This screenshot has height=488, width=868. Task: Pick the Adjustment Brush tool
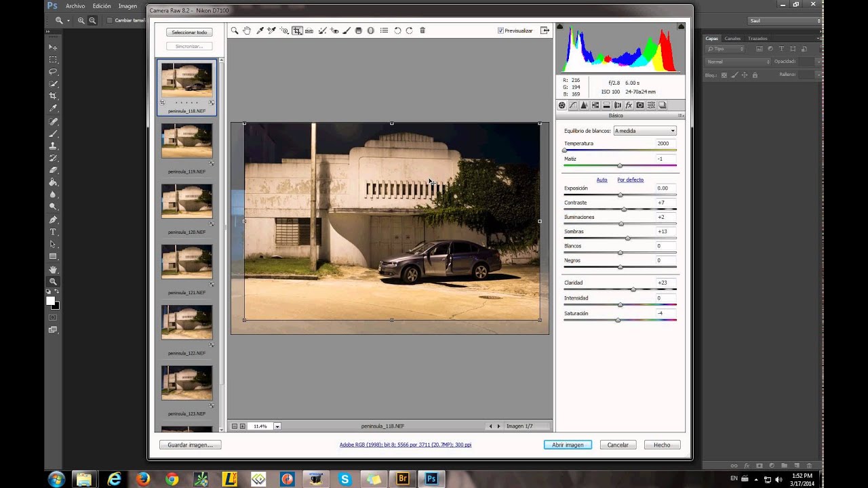tap(347, 30)
